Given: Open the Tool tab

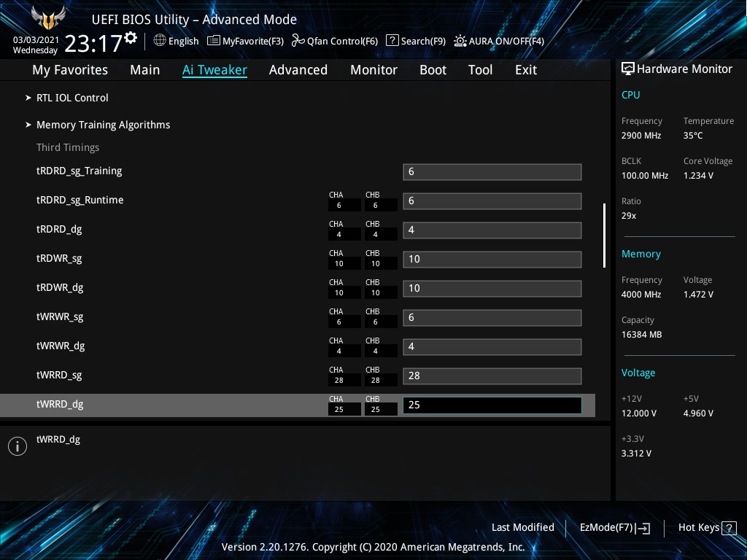Looking at the screenshot, I should [x=480, y=70].
